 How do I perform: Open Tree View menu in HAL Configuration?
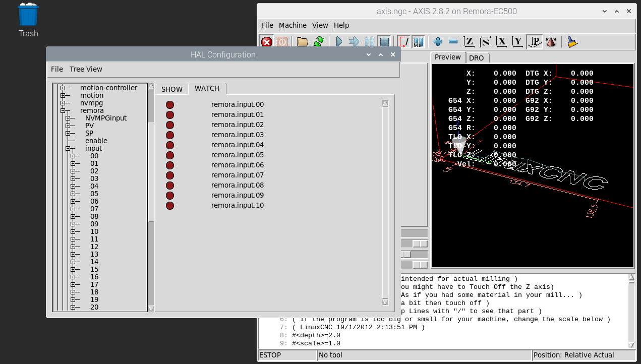tap(86, 69)
